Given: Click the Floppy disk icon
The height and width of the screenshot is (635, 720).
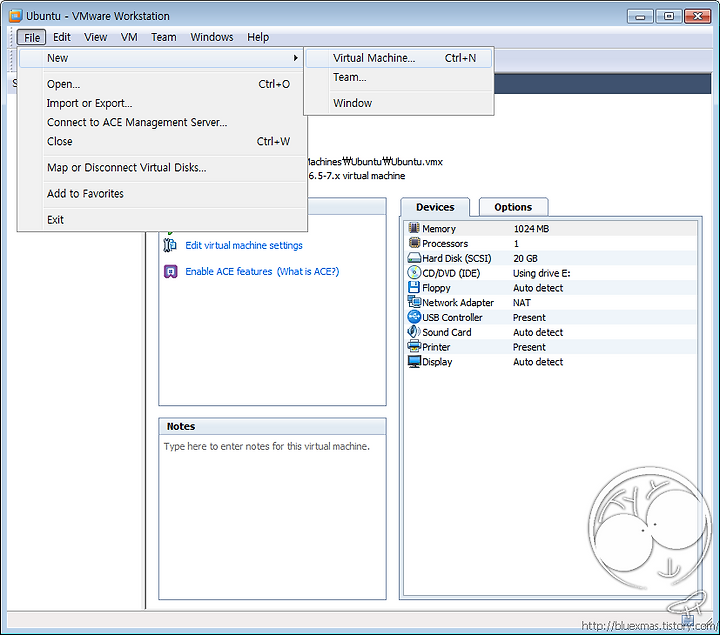Looking at the screenshot, I should pos(414,287).
